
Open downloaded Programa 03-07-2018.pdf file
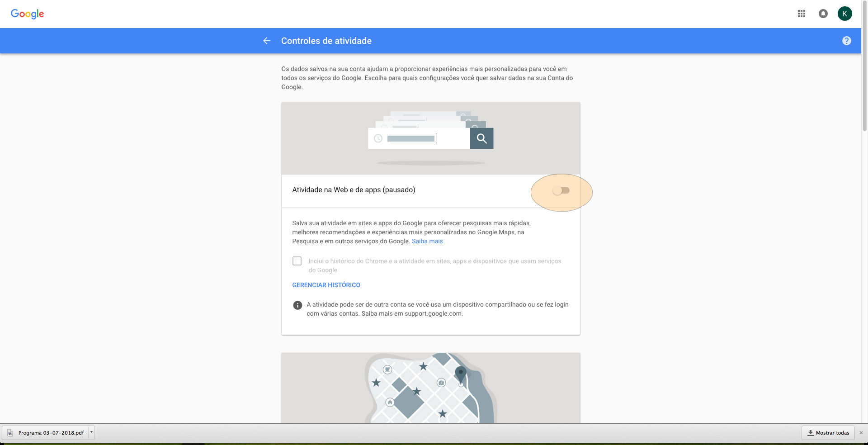pos(51,433)
